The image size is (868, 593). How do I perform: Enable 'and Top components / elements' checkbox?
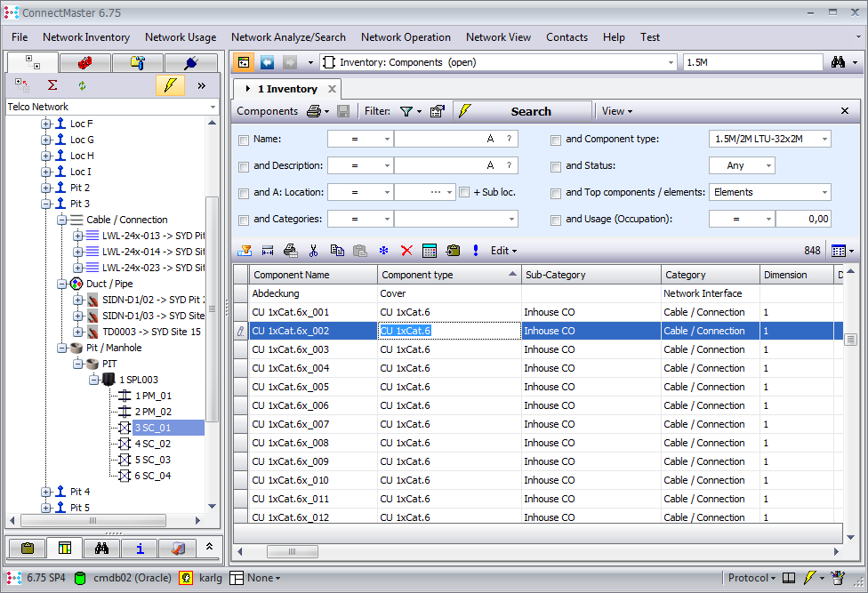556,193
